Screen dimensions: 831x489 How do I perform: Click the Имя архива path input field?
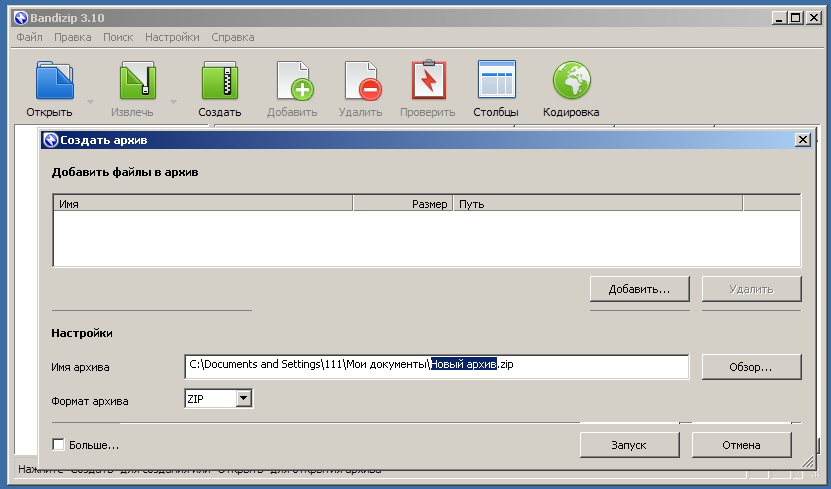437,367
